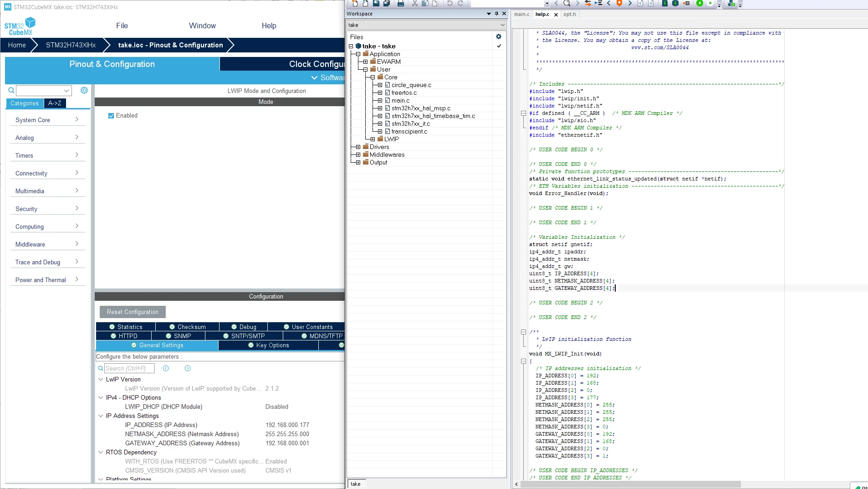Click the Save file toolbar icon

click(x=376, y=3)
